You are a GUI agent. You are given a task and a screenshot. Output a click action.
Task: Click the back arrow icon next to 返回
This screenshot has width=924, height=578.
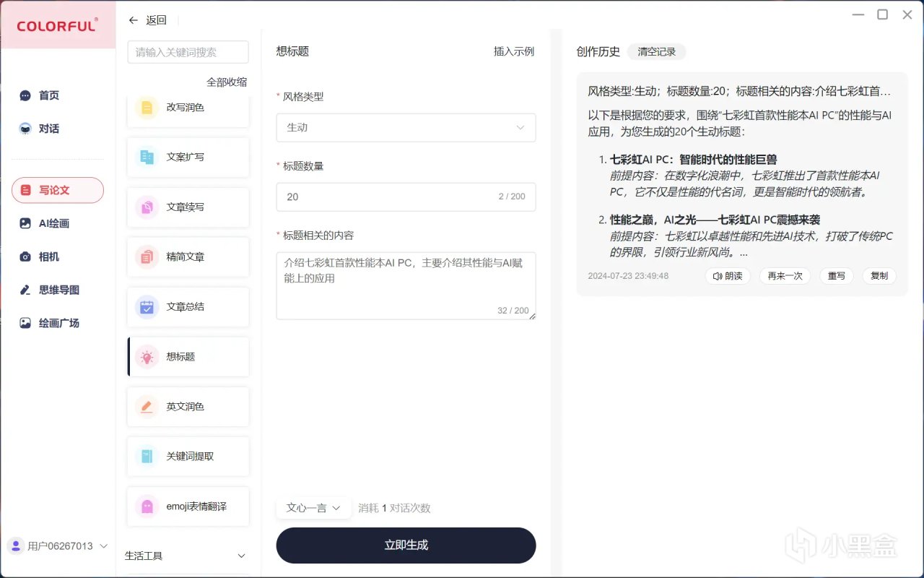click(x=133, y=20)
